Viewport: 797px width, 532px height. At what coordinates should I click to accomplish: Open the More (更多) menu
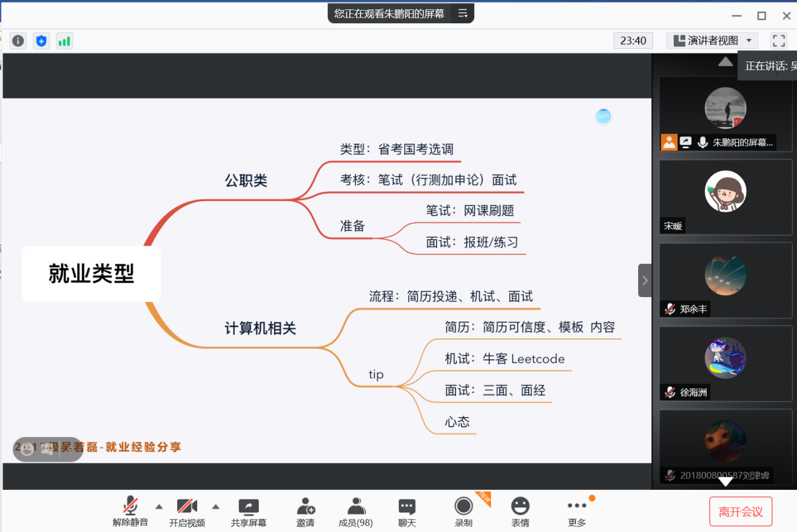pos(577,511)
